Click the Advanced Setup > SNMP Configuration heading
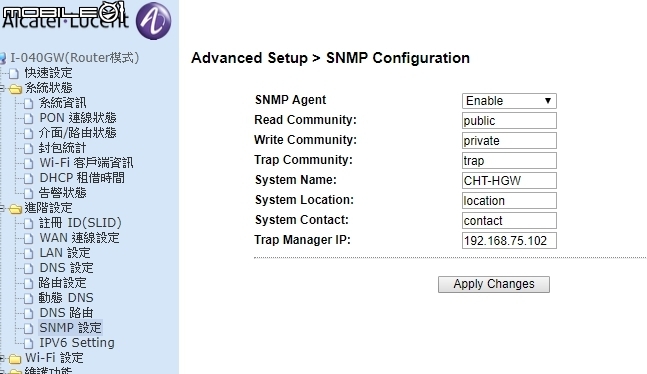The image size is (647, 374). [331, 58]
